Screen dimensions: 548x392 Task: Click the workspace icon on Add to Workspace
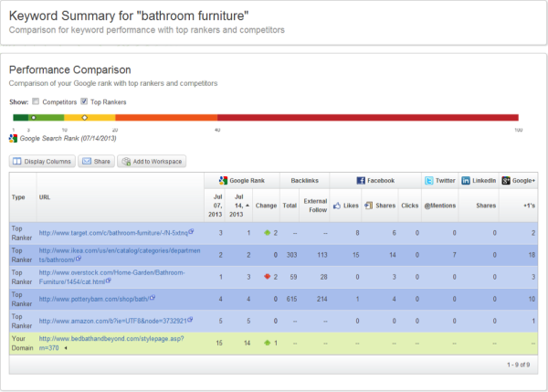click(x=126, y=161)
